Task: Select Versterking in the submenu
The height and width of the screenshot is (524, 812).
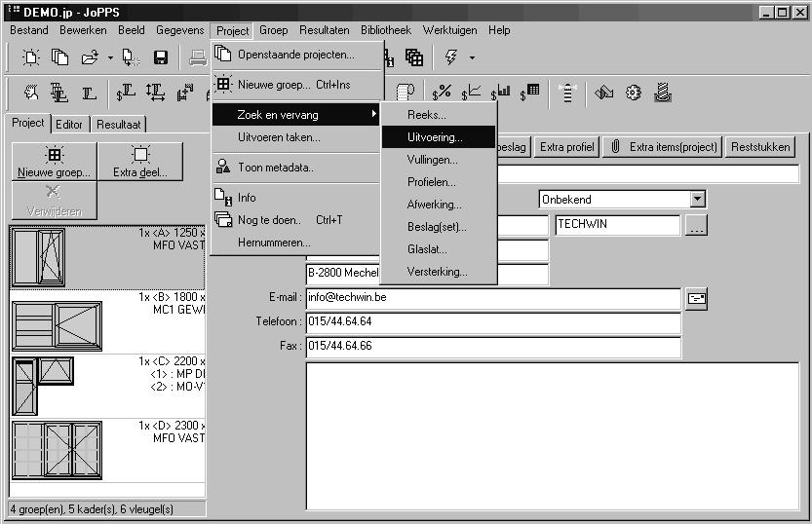Action: click(x=439, y=272)
